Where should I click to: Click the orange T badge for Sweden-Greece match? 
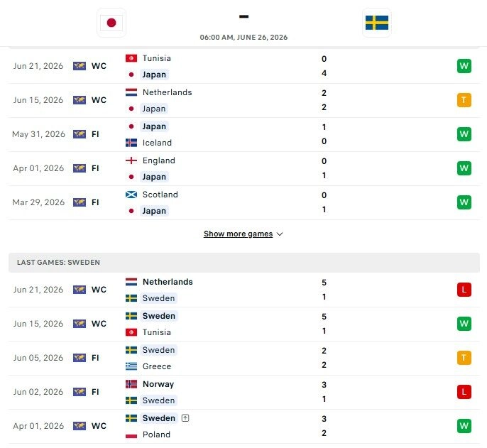click(x=464, y=358)
